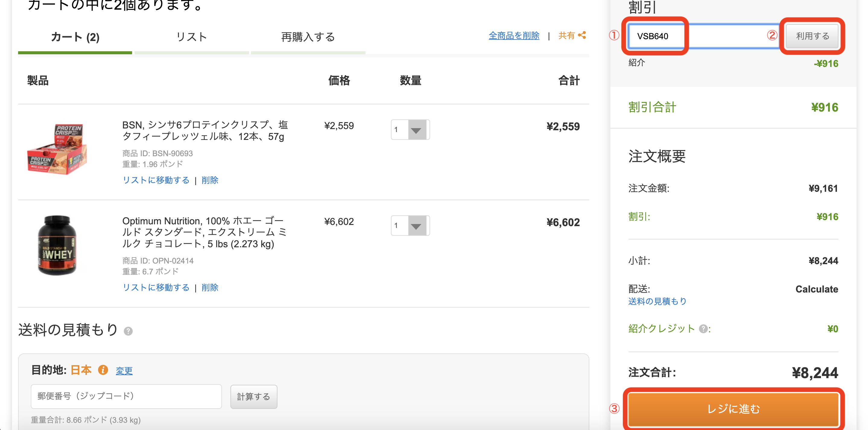Click the 商品 ID: OPN-02414 text
The image size is (868, 430).
coord(158,261)
